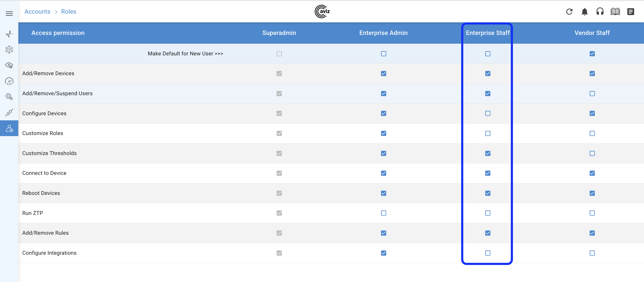This screenshot has width=644, height=282.
Task: Open the network topology sidebar icon
Action: [9, 49]
